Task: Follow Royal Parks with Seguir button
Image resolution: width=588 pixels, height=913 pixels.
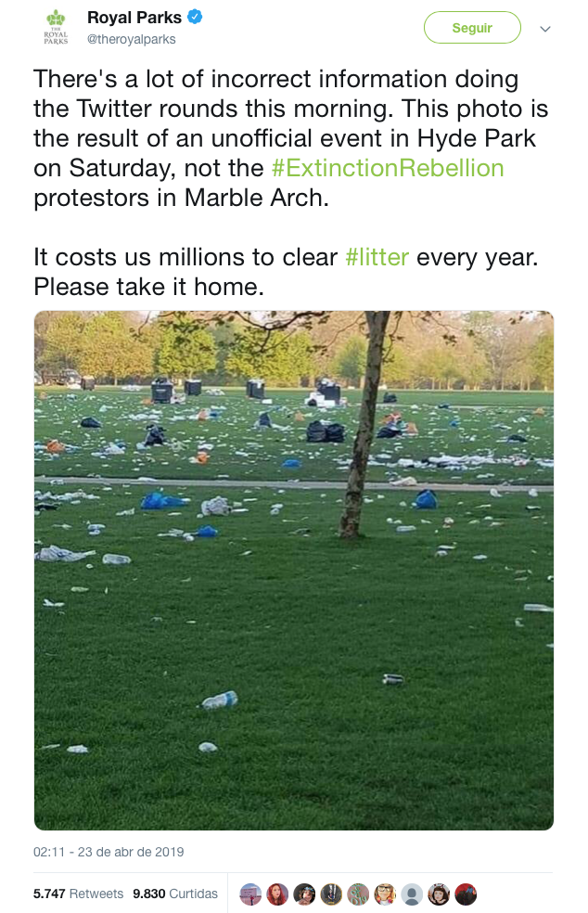Action: (x=472, y=27)
